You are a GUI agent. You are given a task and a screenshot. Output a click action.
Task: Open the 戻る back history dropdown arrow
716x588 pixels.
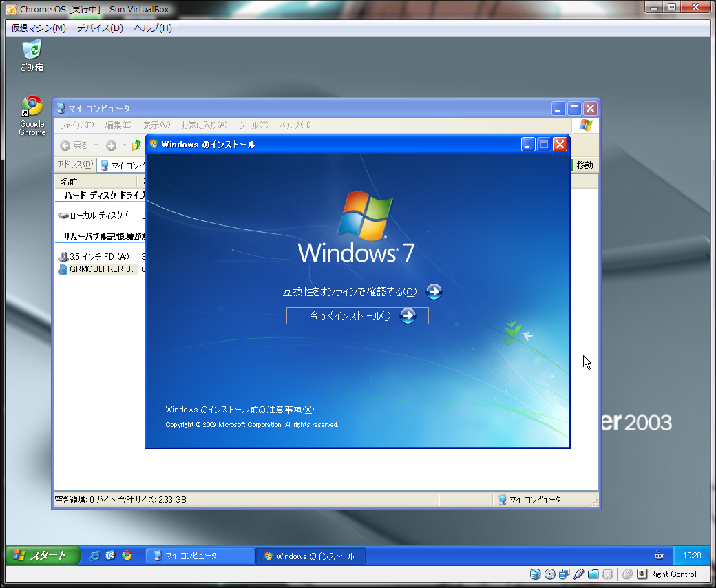[x=96, y=145]
